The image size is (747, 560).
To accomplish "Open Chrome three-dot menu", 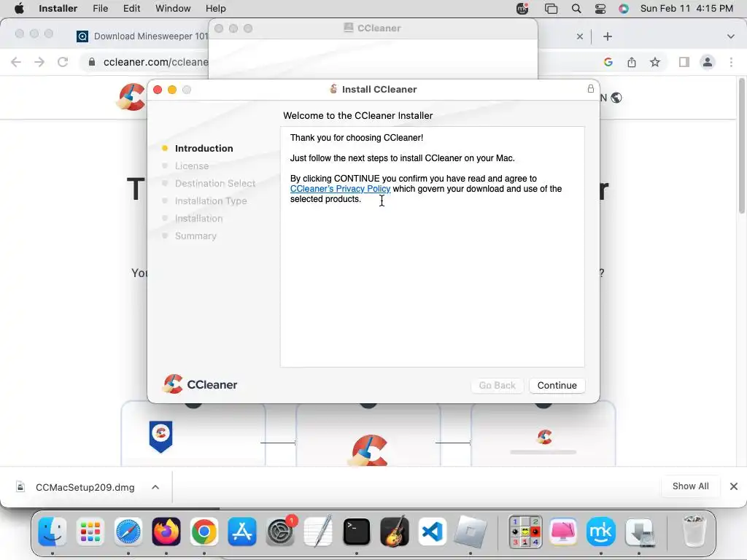I will click(731, 62).
